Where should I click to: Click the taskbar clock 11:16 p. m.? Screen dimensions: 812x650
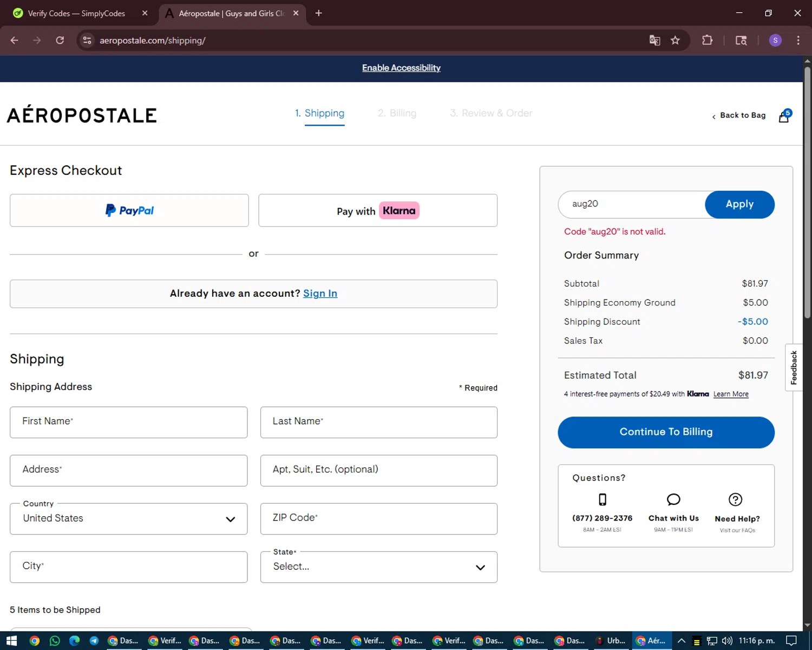(757, 641)
